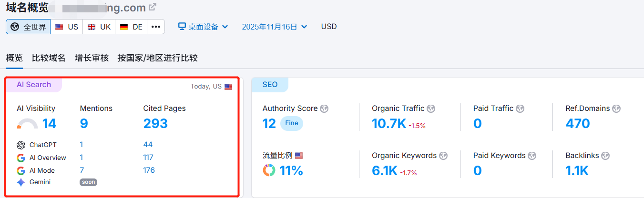Click the globe icon beside Paid Keywords

pyautogui.click(x=532, y=156)
